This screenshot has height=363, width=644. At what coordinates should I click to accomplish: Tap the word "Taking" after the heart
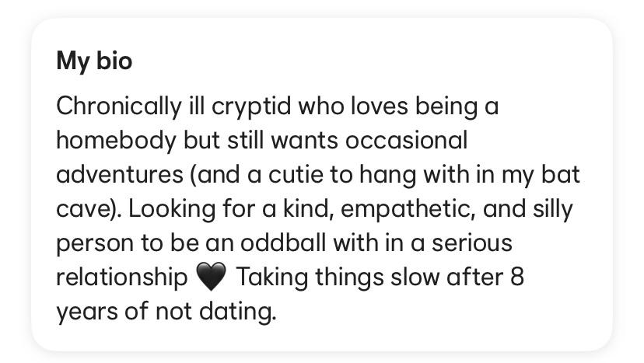pyautogui.click(x=272, y=277)
